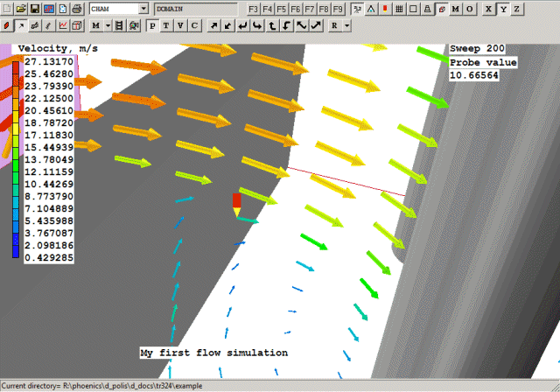Toggle the grid mesh display icon
This screenshot has height=392, width=560.
click(399, 8)
